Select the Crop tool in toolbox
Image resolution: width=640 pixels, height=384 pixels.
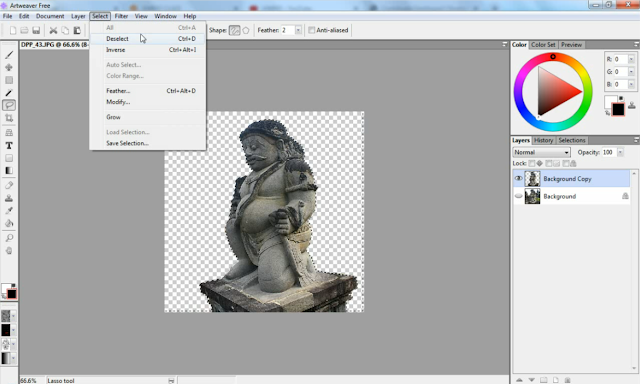pos(9,118)
